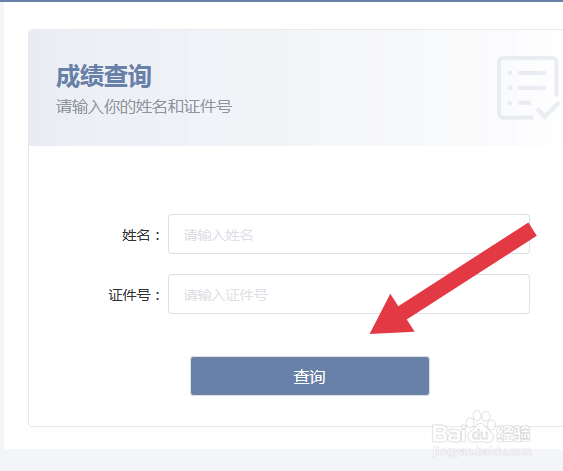
Task: Click the 经验 text in the watermark
Action: (513, 434)
